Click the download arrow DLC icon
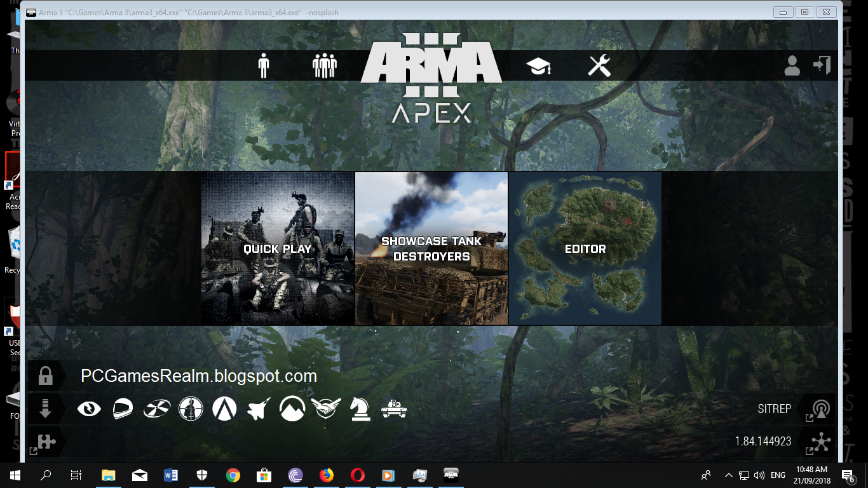The width and height of the screenshot is (868, 488). pos(45,409)
